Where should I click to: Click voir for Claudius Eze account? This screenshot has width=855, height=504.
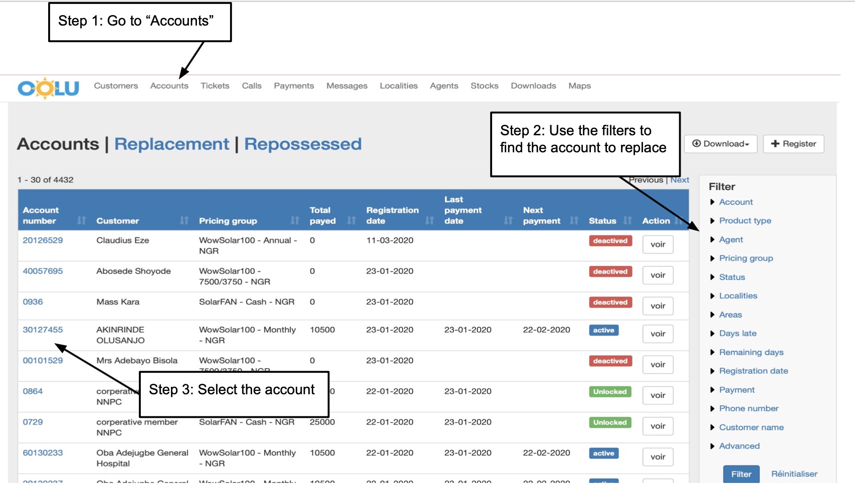(x=658, y=244)
